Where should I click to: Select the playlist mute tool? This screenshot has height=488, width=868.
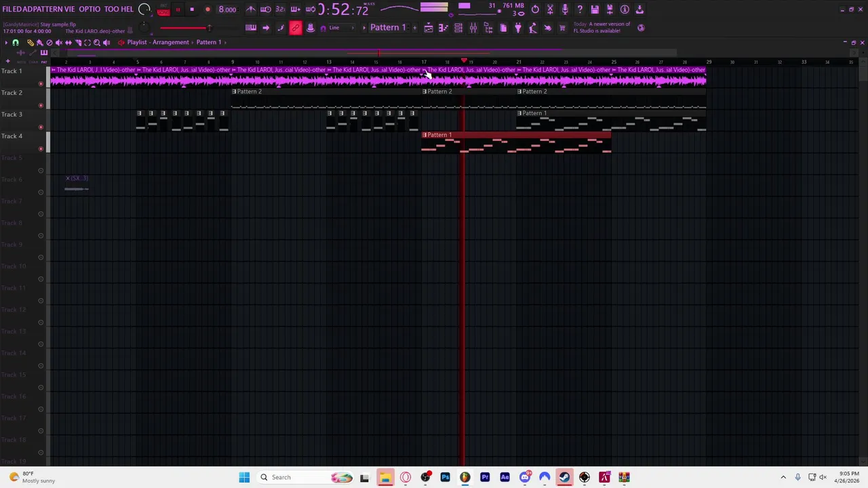click(x=58, y=43)
